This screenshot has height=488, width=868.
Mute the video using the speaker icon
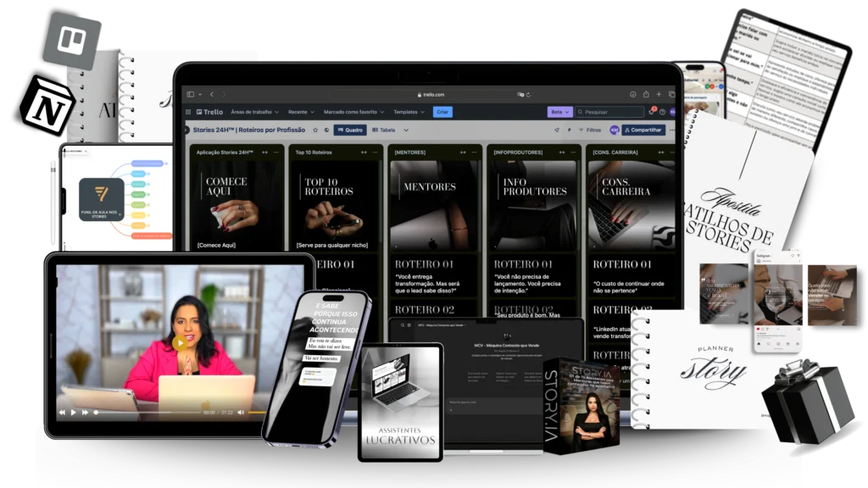point(241,413)
